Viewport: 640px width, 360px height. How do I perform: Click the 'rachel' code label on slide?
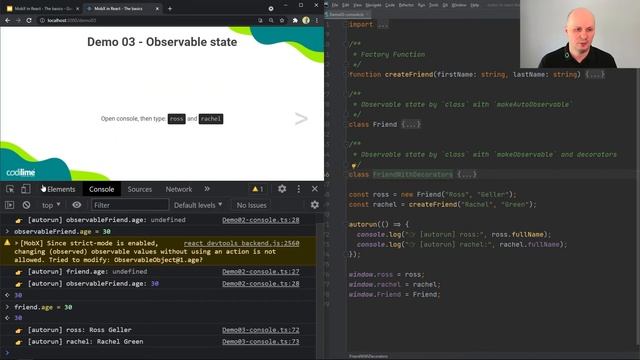point(211,119)
